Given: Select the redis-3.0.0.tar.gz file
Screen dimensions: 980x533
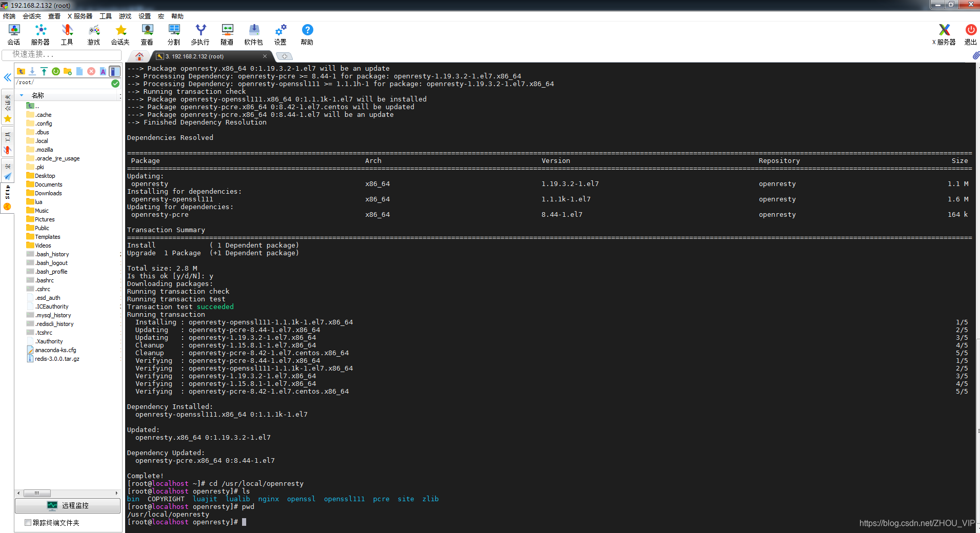Looking at the screenshot, I should pyautogui.click(x=53, y=359).
